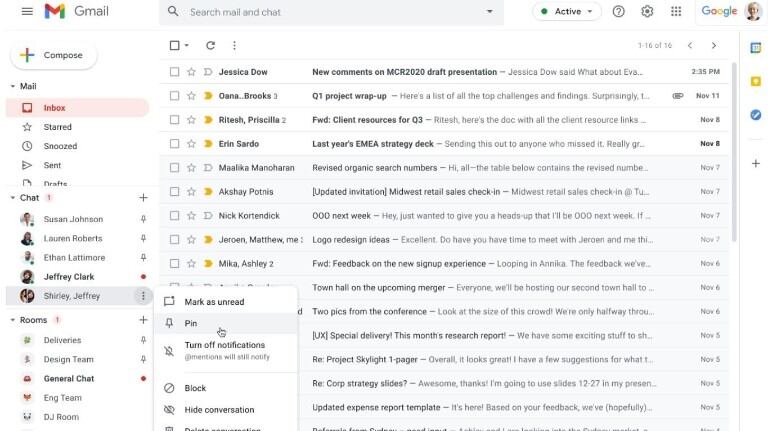
Task: Select the Oana..Brooks email checkbox
Action: [174, 96]
